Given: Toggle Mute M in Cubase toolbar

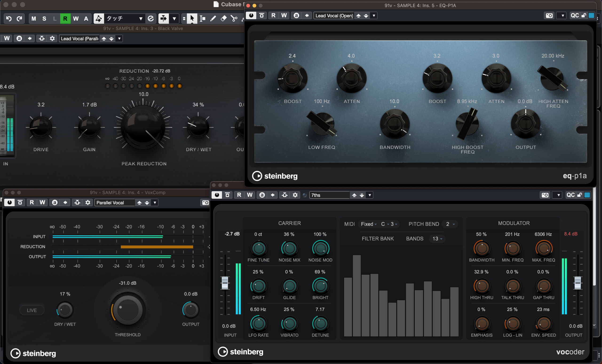Looking at the screenshot, I should 34,19.
